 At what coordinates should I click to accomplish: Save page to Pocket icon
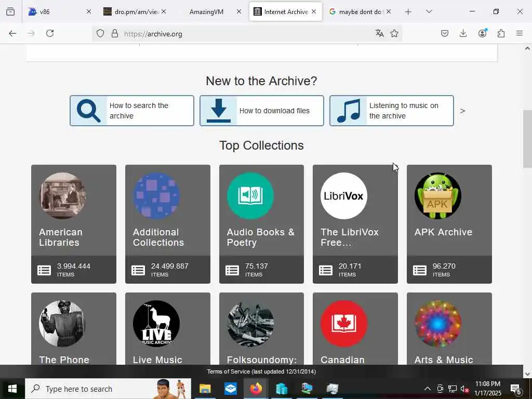pos(445,33)
